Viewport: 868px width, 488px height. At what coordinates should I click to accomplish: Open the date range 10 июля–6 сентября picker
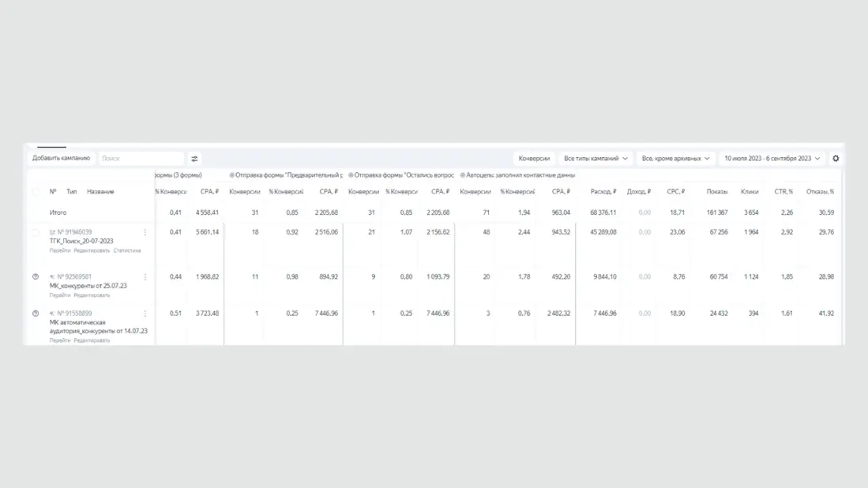point(772,158)
